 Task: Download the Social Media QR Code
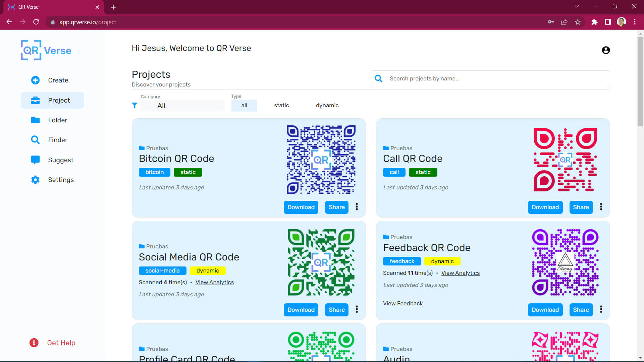tap(301, 310)
